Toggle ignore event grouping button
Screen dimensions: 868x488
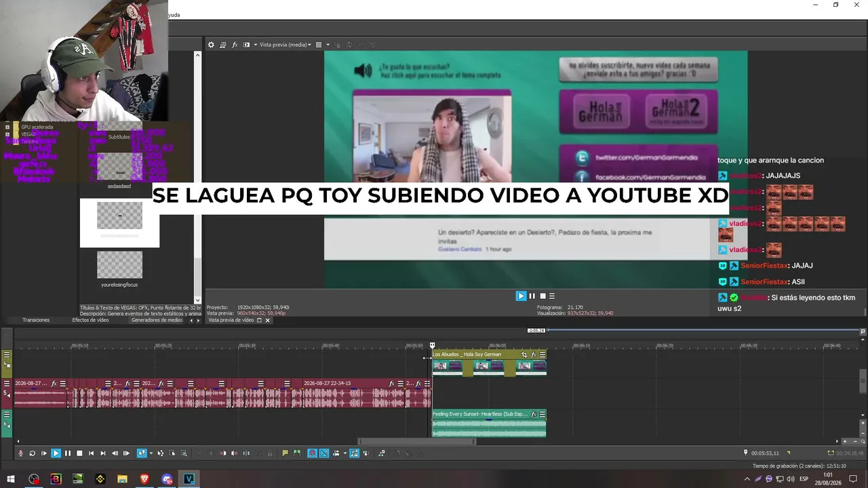(366, 453)
